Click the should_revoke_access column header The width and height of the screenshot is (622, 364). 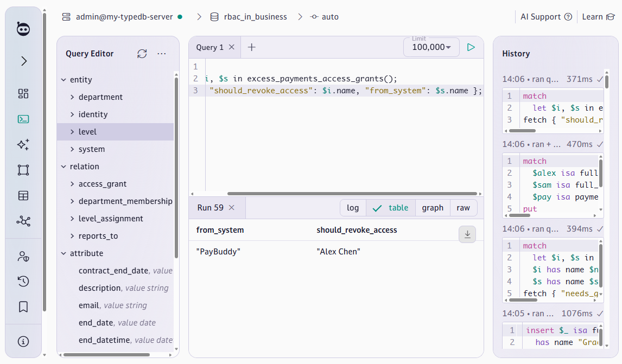[357, 230]
